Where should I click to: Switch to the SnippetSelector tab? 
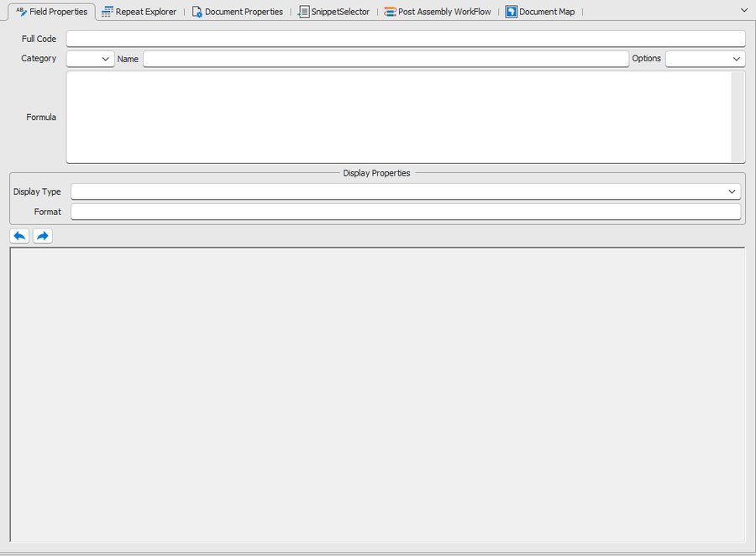(333, 12)
